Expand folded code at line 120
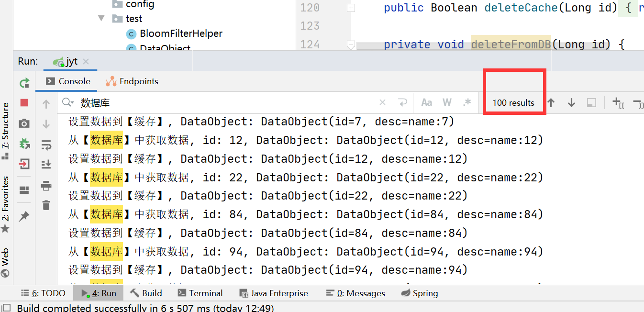644x312 pixels. 351,8
